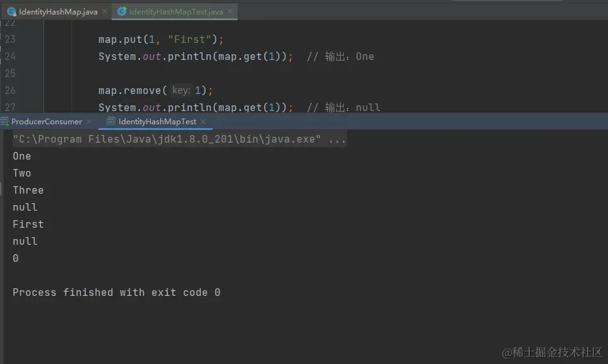Click the comment '// 输出: null'
Image resolution: width=608 pixels, height=364 pixels.
point(344,107)
